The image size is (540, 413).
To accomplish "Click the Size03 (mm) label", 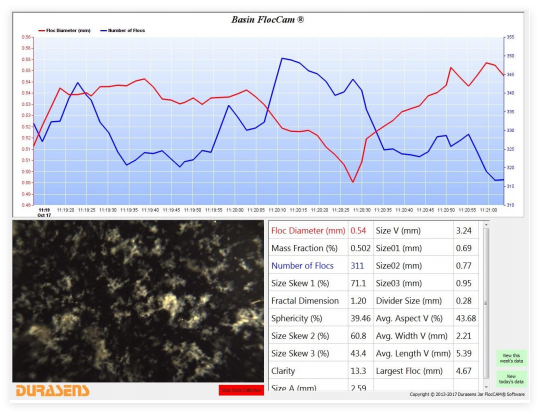I will pos(399,283).
